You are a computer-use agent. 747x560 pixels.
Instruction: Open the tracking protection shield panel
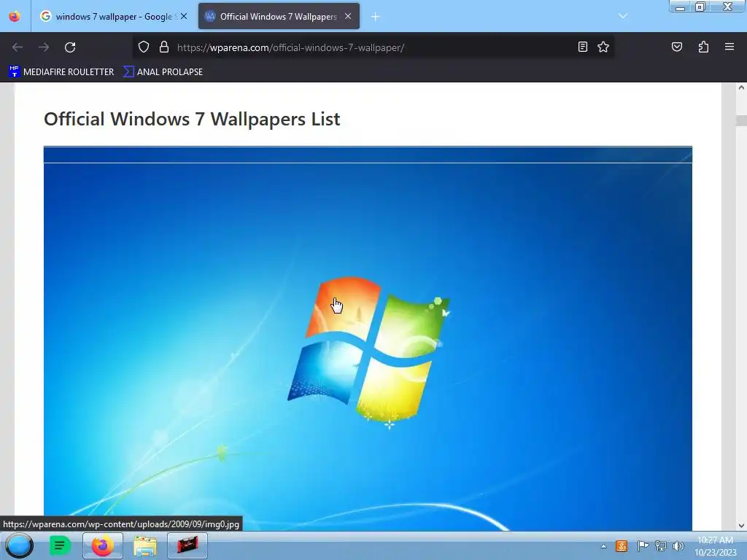tap(144, 47)
